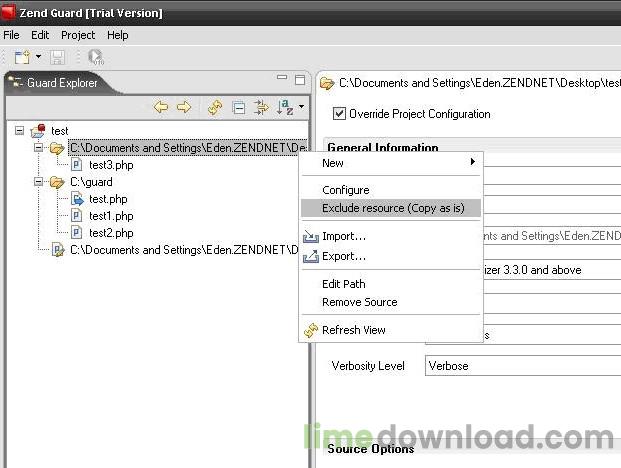Click the test.php file icon
The image size is (621, 468).
[x=77, y=199]
